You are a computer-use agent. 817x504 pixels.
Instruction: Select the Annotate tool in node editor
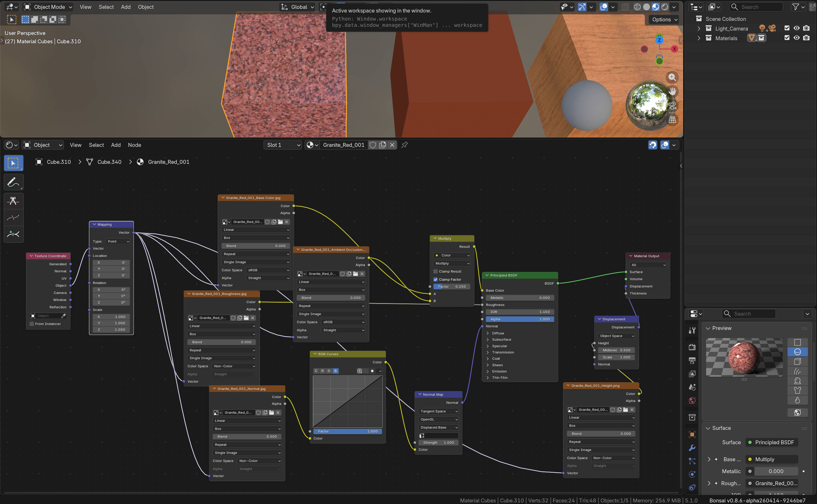(x=13, y=182)
